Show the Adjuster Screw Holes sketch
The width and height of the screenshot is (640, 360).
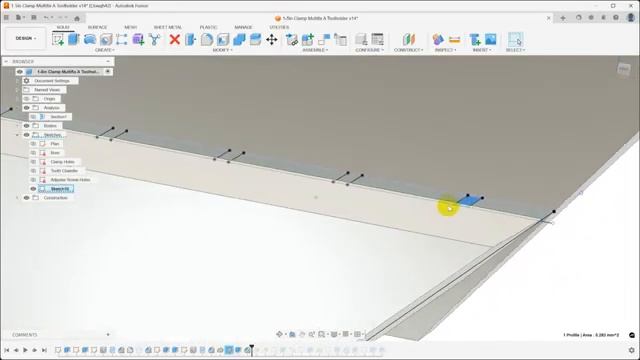pos(33,180)
